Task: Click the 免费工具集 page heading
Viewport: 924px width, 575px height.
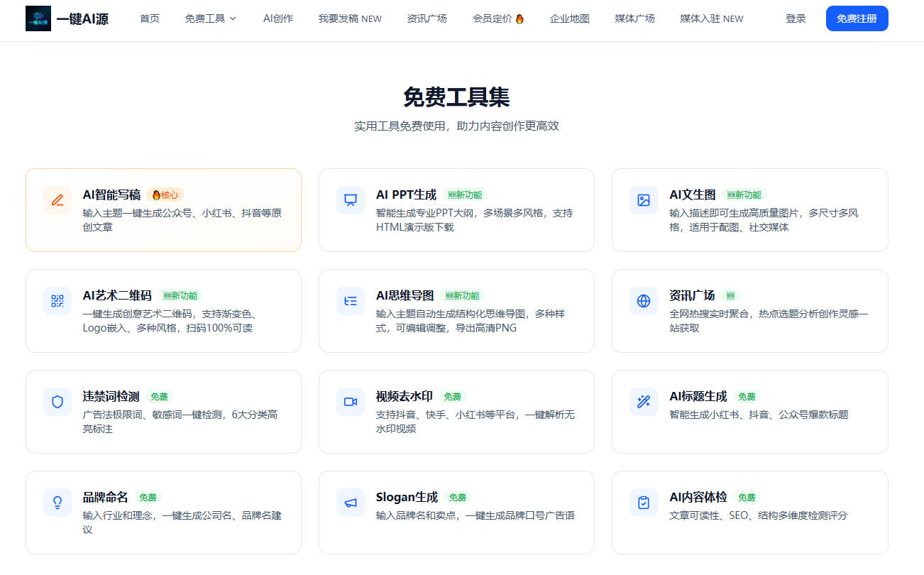Action: tap(456, 97)
